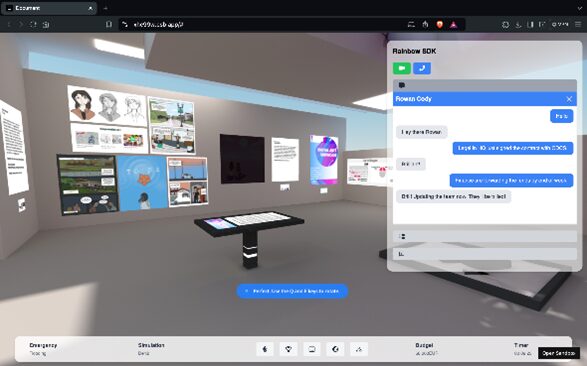Reload the page with the refresh icon

pos(33,24)
